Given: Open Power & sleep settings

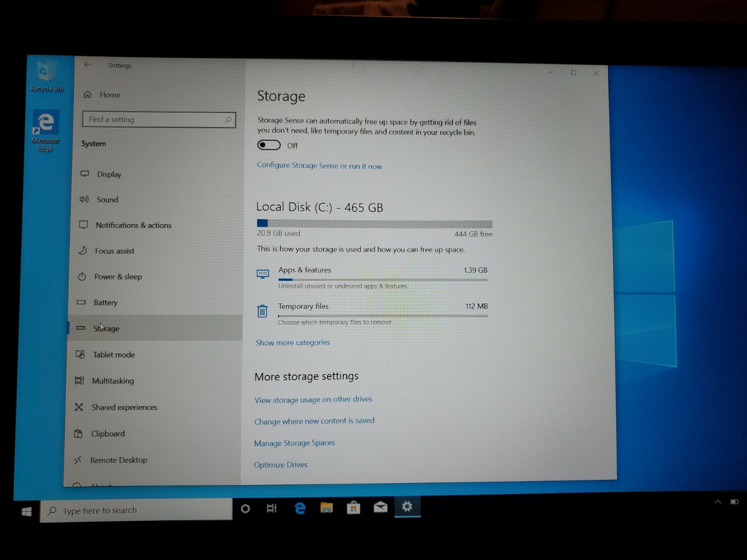Looking at the screenshot, I should pos(118,277).
